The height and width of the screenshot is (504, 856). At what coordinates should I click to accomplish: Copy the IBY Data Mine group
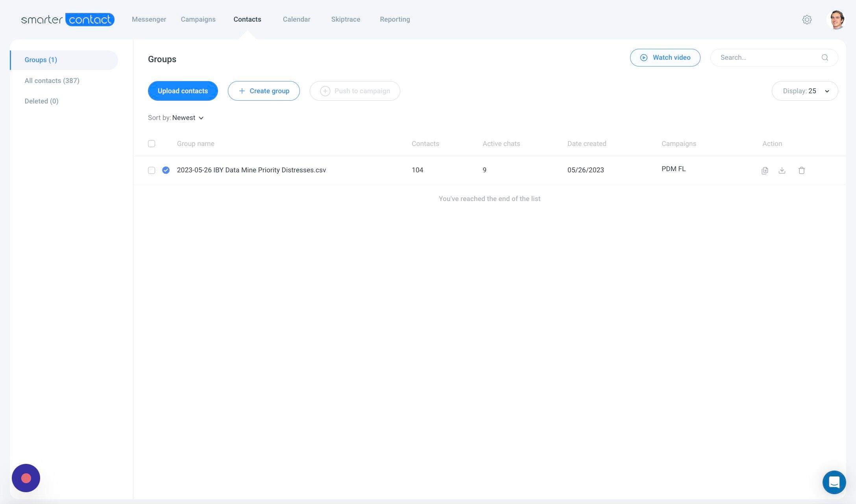765,170
